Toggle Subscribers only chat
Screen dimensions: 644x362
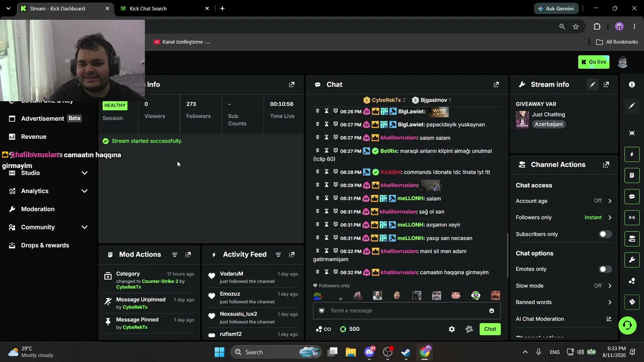(x=605, y=234)
